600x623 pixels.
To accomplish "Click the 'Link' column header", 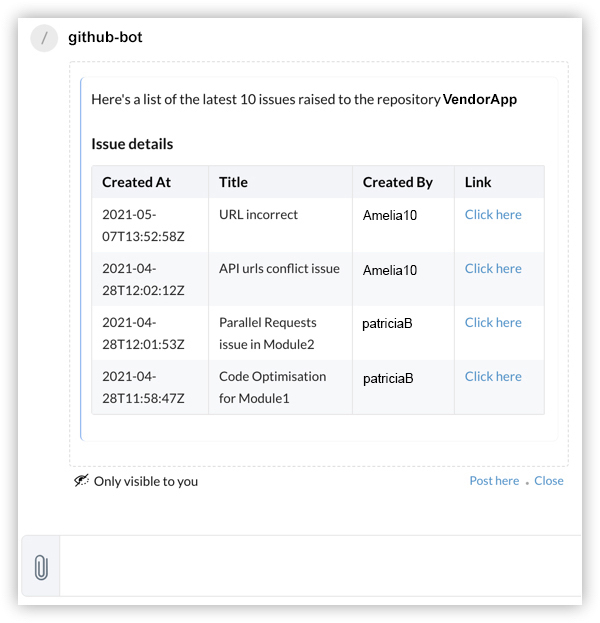I will pos(478,182).
